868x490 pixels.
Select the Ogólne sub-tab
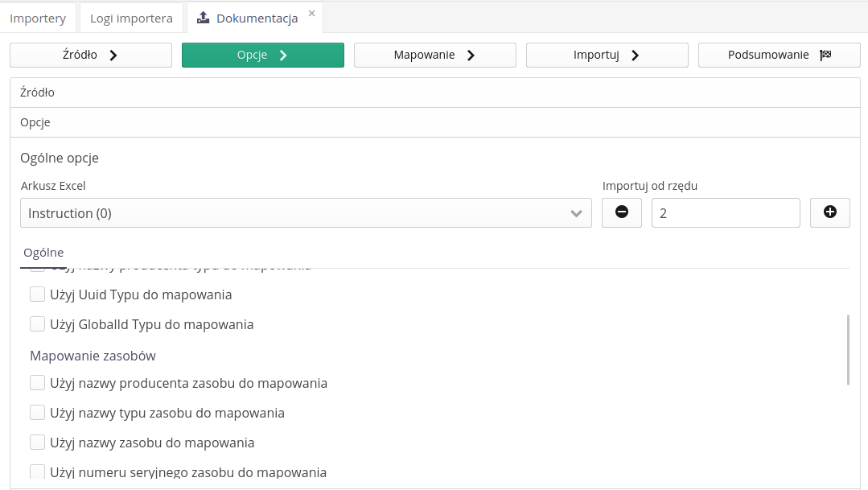43,253
